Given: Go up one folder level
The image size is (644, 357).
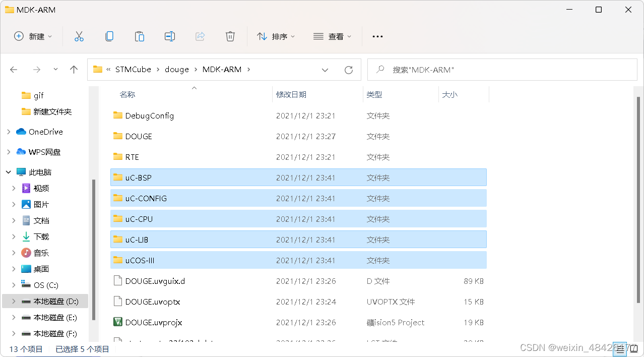Looking at the screenshot, I should coord(74,70).
